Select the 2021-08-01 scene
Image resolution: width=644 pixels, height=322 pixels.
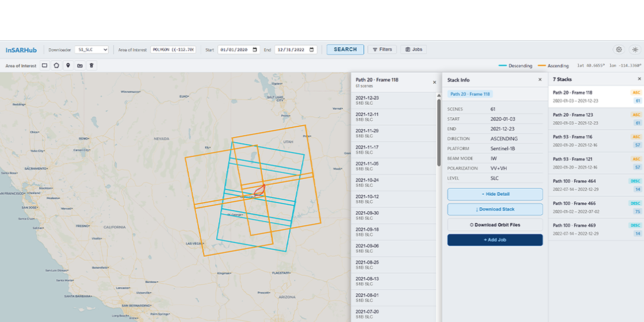(393, 297)
